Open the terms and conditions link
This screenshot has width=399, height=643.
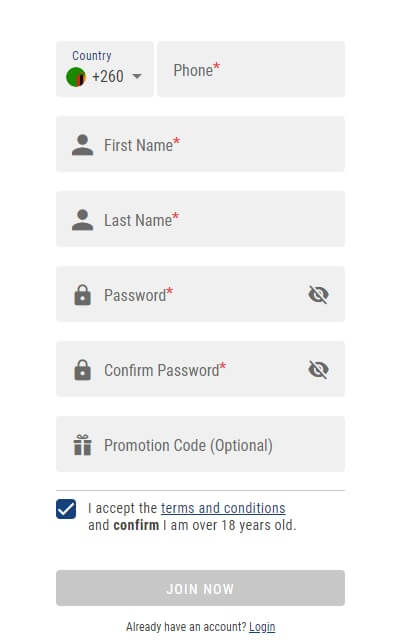coord(223,508)
